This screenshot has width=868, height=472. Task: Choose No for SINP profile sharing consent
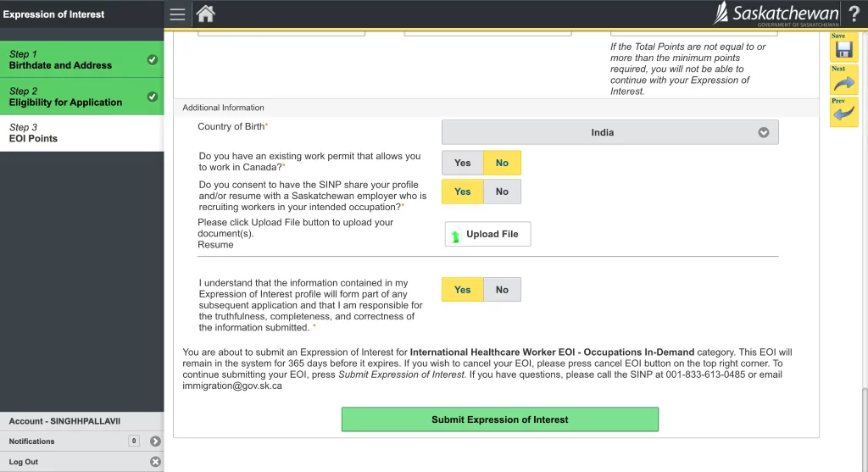(x=502, y=192)
